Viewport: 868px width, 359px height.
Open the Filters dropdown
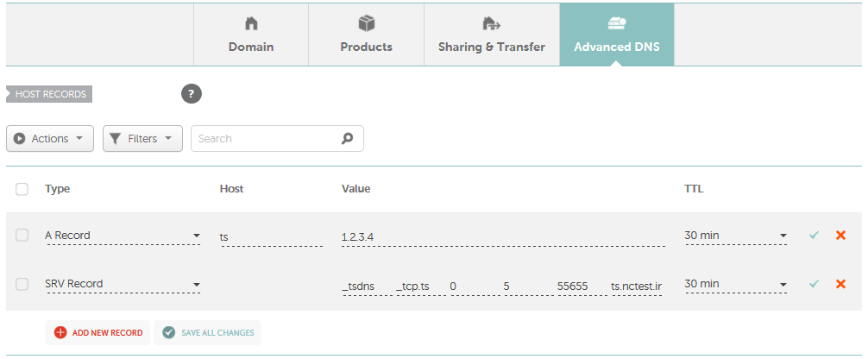pyautogui.click(x=142, y=138)
